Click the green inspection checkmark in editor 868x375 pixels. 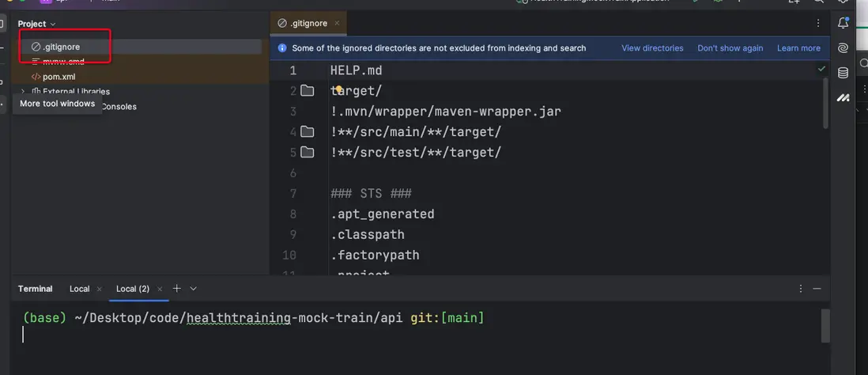[821, 70]
